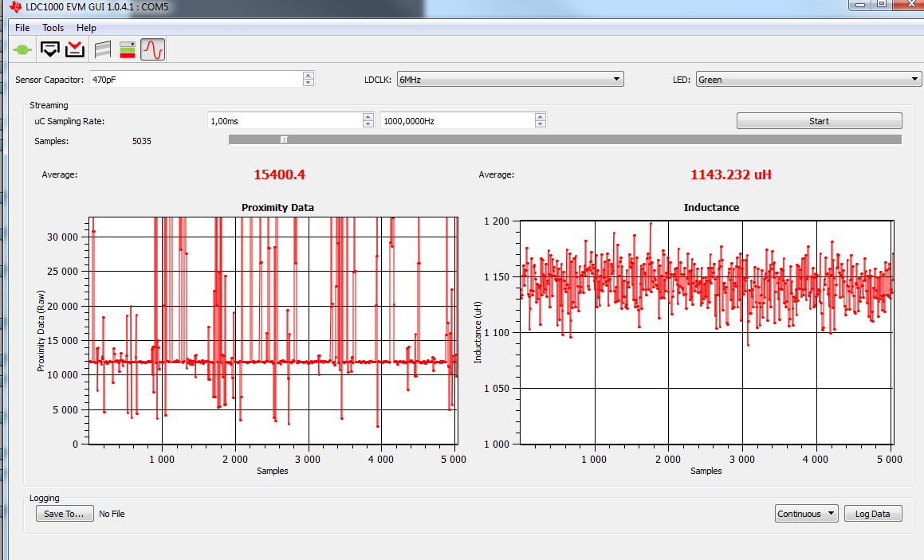Open the File menu
924x560 pixels.
click(x=22, y=28)
